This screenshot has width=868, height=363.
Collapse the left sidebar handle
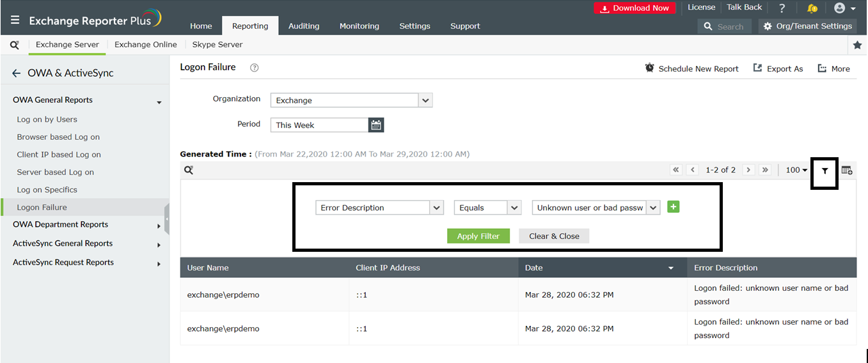pos(167,219)
